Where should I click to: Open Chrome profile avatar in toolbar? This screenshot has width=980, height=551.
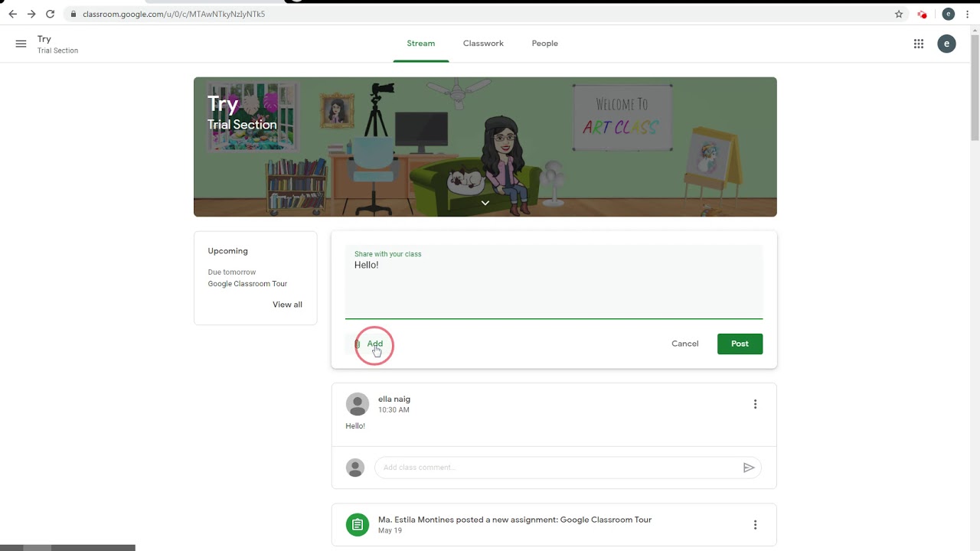[x=948, y=14]
